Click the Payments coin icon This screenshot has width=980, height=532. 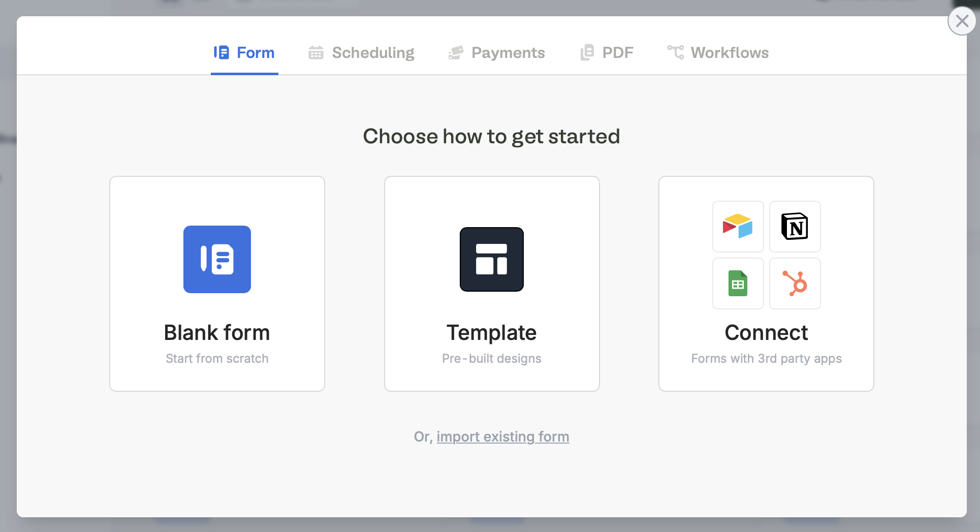coord(455,52)
